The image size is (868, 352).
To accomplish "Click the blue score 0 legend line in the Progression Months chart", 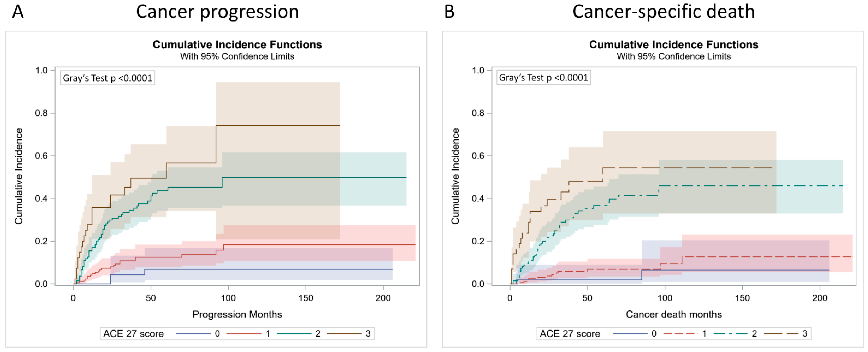I will click(193, 333).
